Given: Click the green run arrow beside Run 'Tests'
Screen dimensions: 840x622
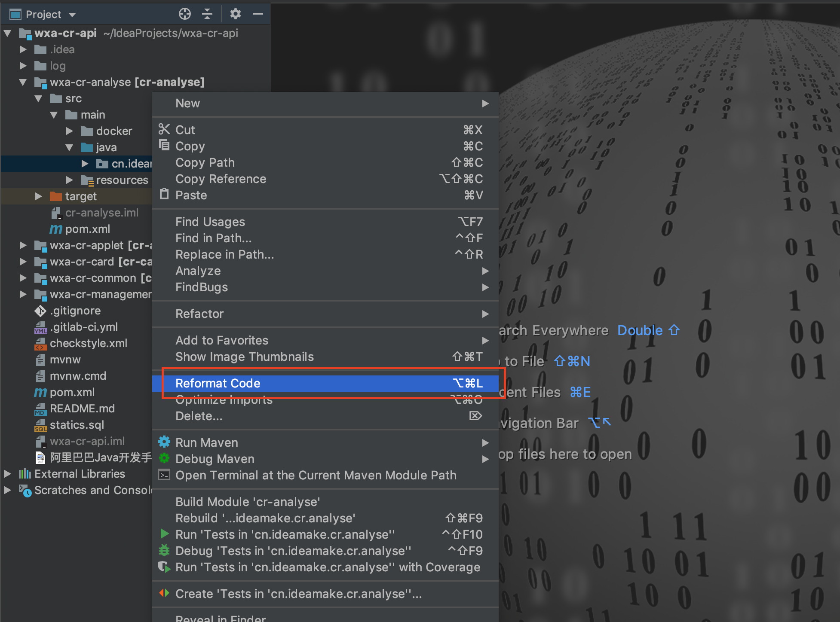Looking at the screenshot, I should [x=164, y=534].
